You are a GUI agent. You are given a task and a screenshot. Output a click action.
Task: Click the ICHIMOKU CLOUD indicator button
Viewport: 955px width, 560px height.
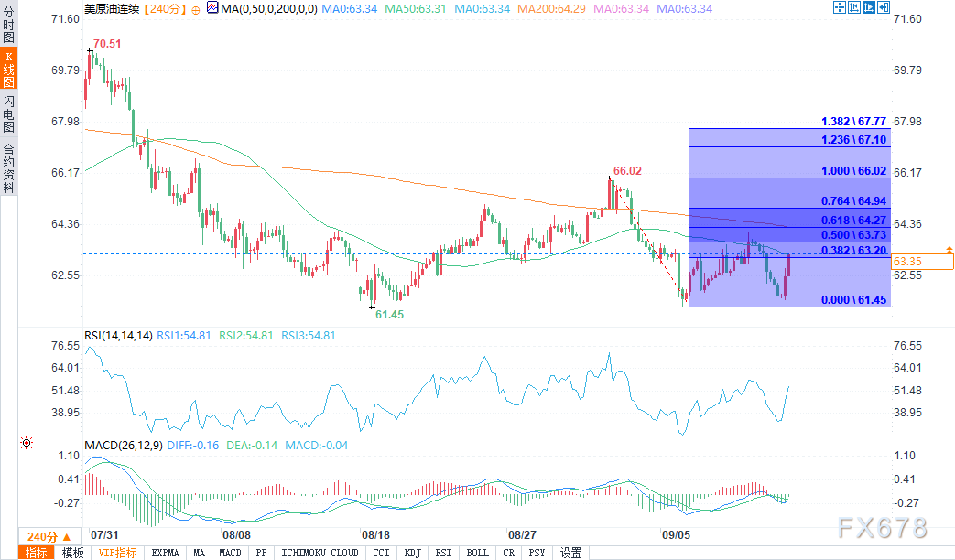pyautogui.click(x=320, y=553)
